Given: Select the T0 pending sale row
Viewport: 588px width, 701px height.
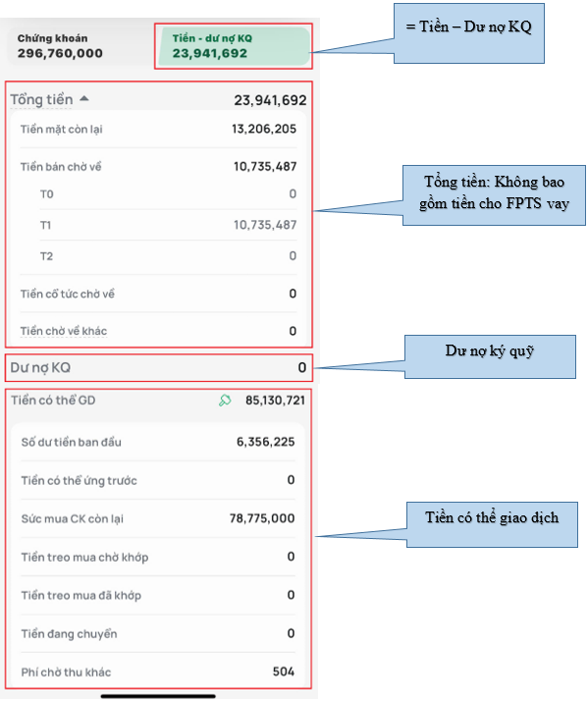Looking at the screenshot, I should tap(168, 194).
